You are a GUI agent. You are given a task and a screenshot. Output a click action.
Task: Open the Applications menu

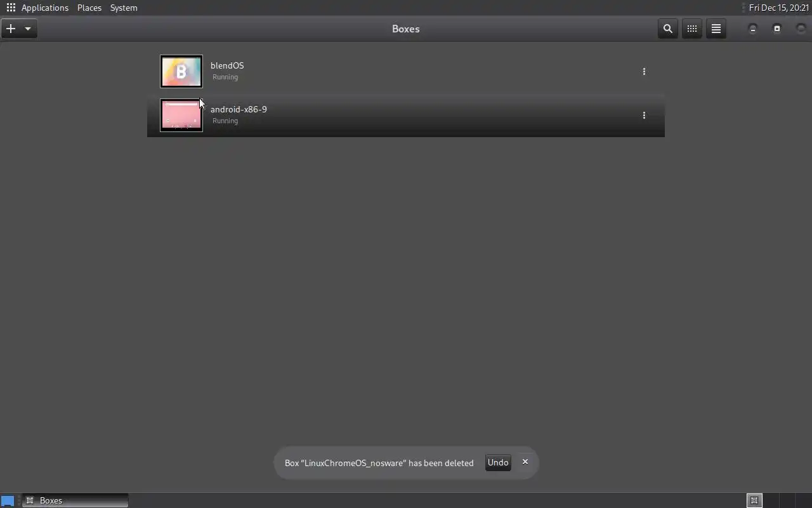(x=45, y=8)
